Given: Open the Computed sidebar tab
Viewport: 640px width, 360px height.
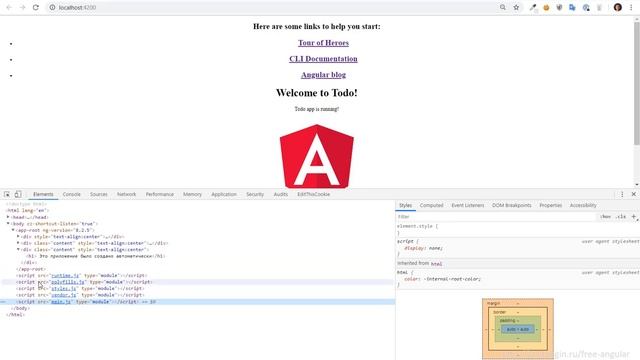Looking at the screenshot, I should (431, 205).
